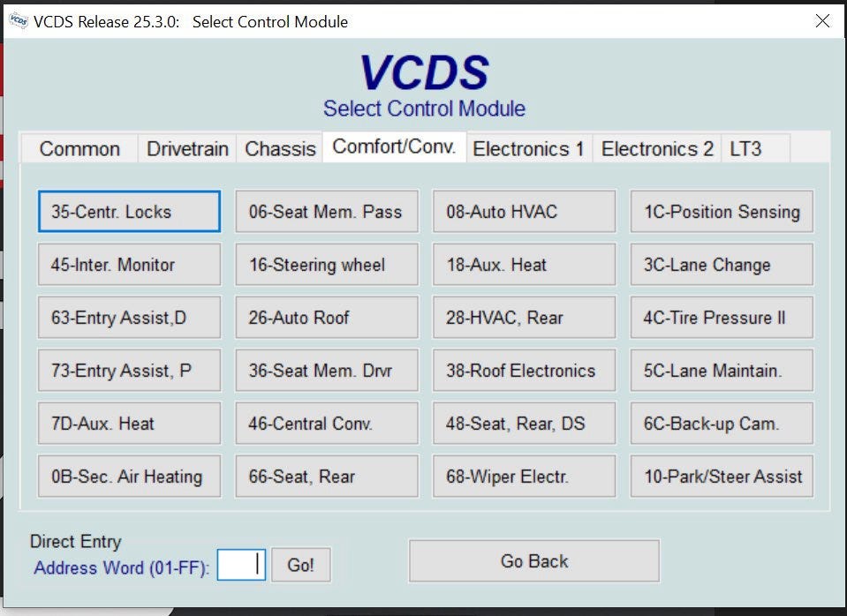
Task: Select 0B-Sec. Air Heating module
Action: coord(129,476)
